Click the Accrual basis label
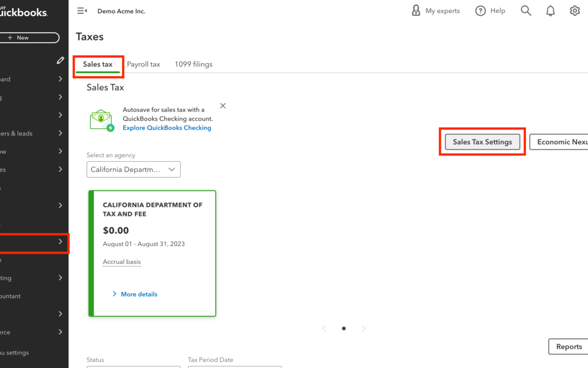588x368 pixels. (x=121, y=262)
